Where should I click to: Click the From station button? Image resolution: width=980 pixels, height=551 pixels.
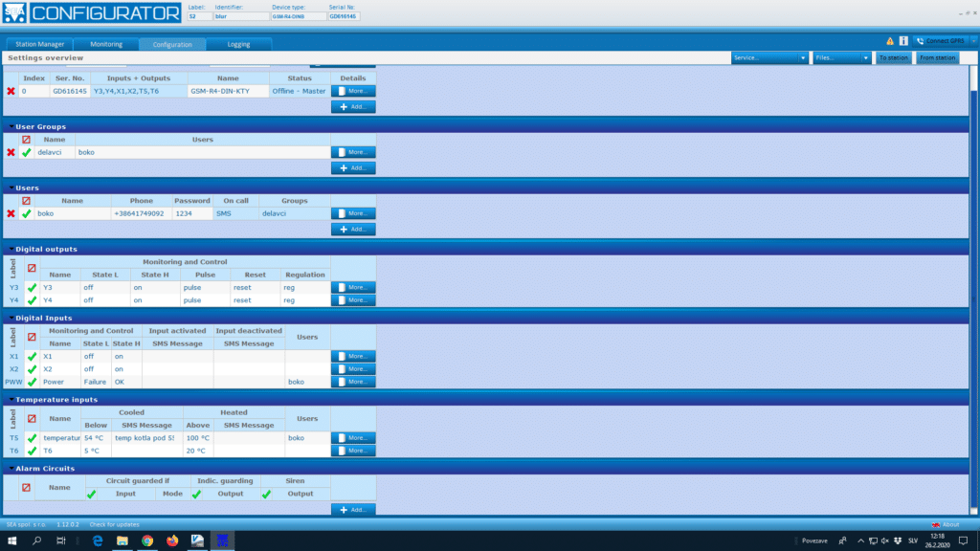pos(938,58)
